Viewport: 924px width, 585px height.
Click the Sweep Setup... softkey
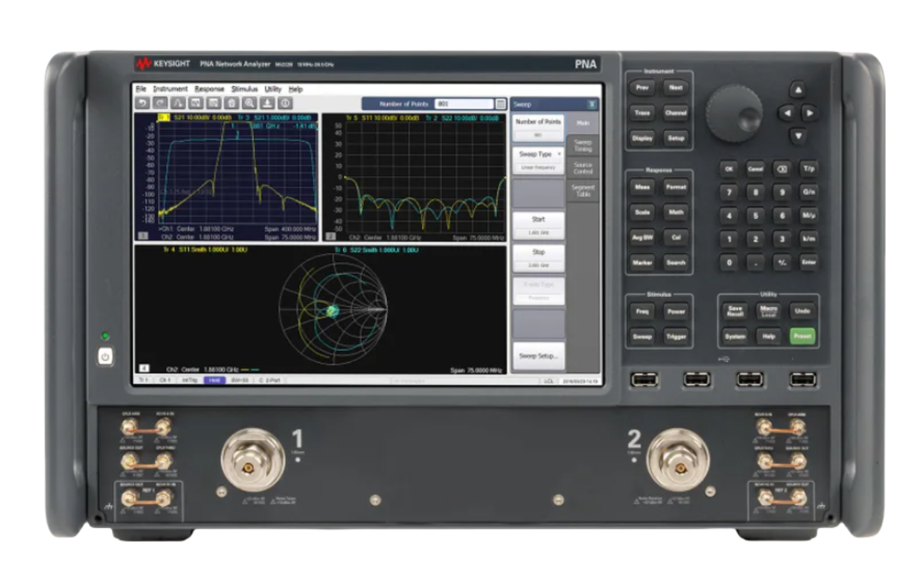(538, 356)
